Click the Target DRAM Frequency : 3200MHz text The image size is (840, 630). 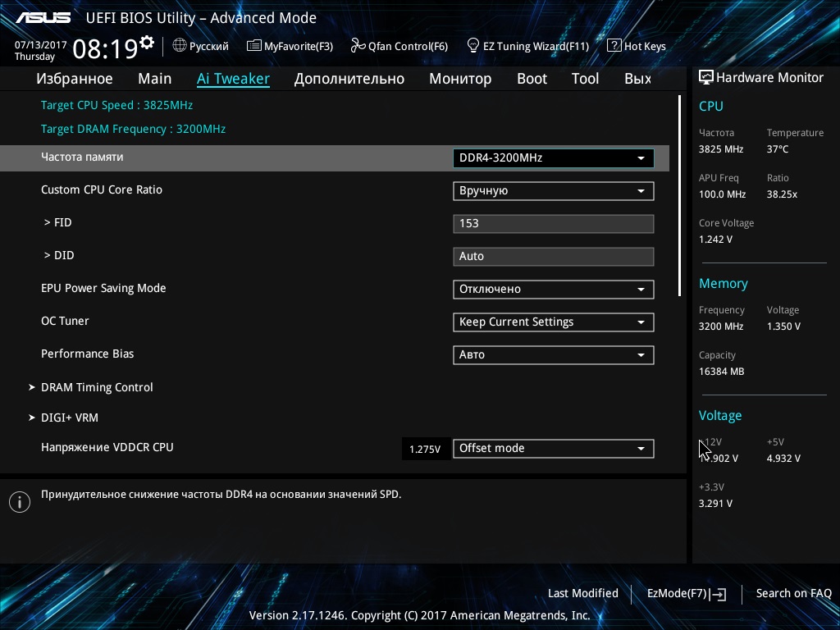[x=134, y=129]
